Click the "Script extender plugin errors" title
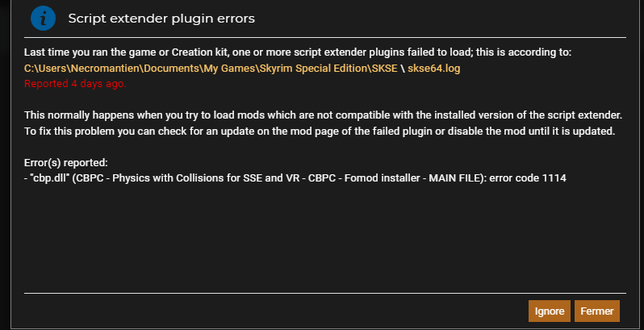The height and width of the screenshot is (330, 644). (x=161, y=19)
